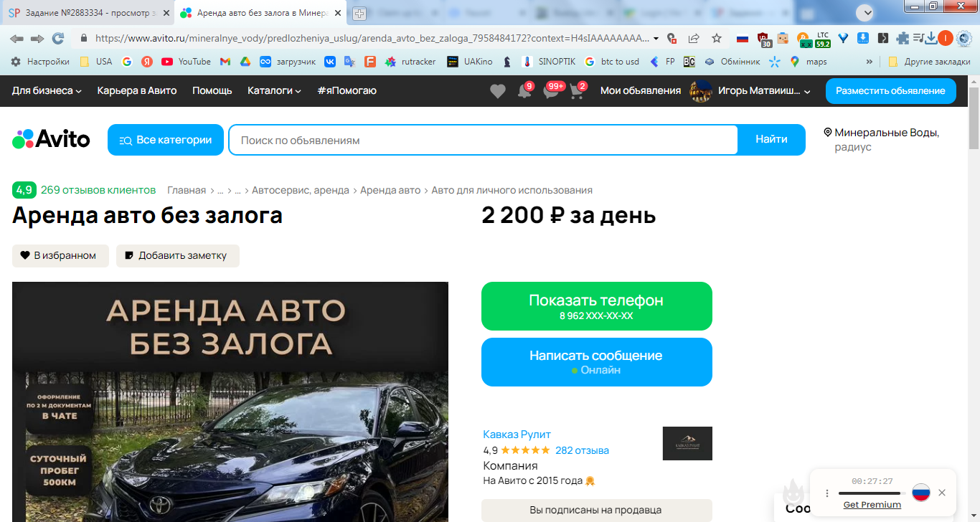Viewport: 980px width, 522px height.
Task: Go to 'Мои объявления'
Action: [x=641, y=90]
